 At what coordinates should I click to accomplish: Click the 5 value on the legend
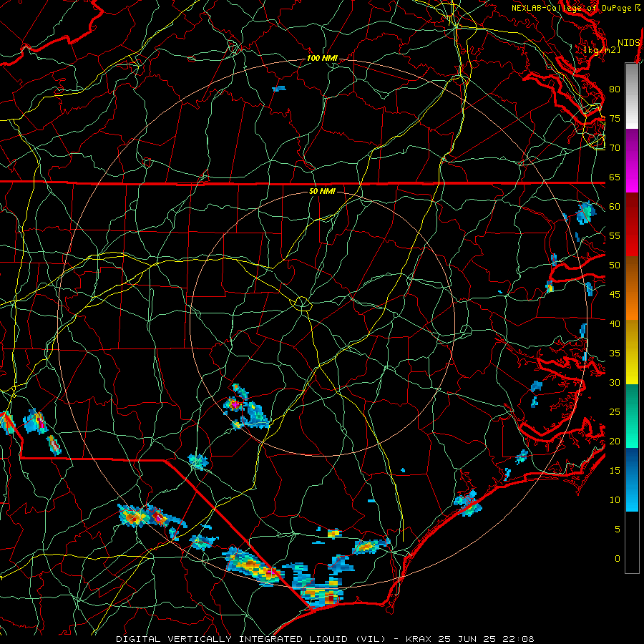[x=618, y=529]
